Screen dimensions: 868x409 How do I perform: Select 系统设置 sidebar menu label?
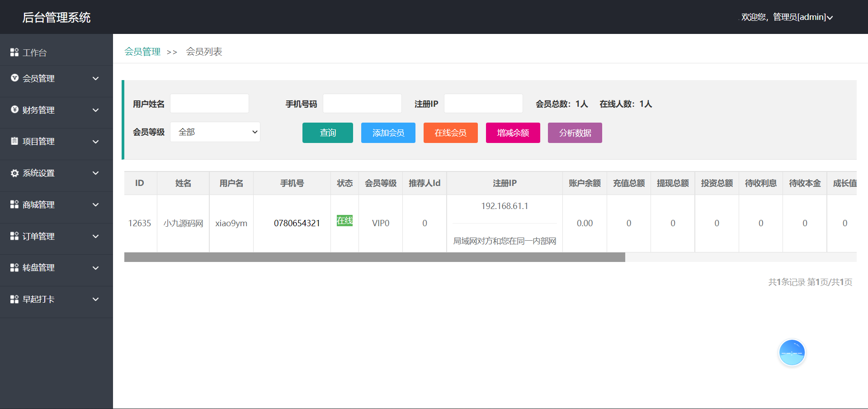pos(39,173)
